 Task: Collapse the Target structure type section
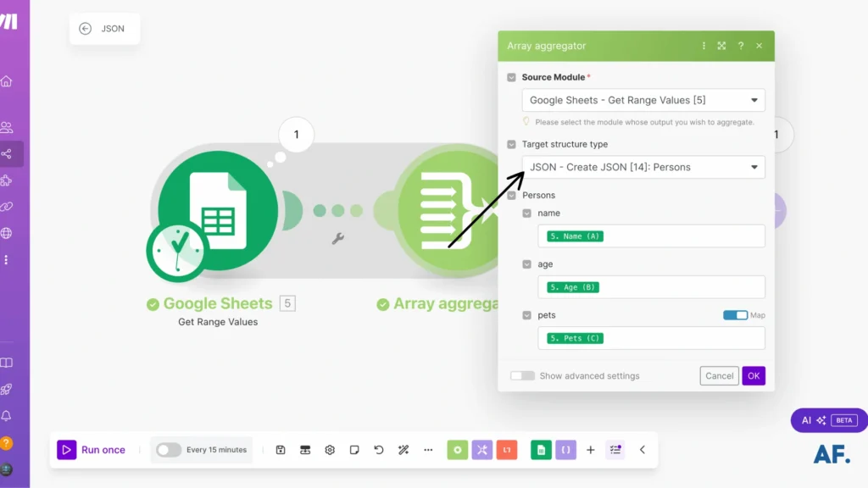coord(511,144)
